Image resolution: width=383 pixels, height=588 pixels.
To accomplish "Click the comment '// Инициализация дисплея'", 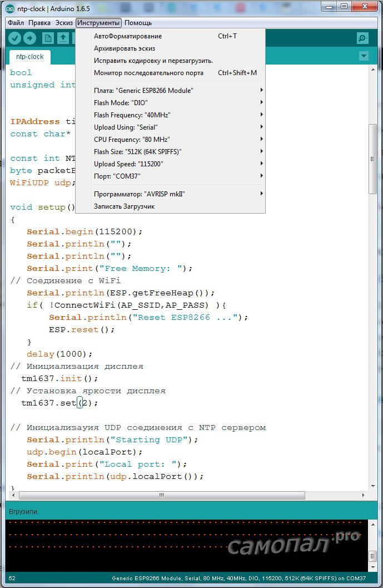I will click(77, 367).
